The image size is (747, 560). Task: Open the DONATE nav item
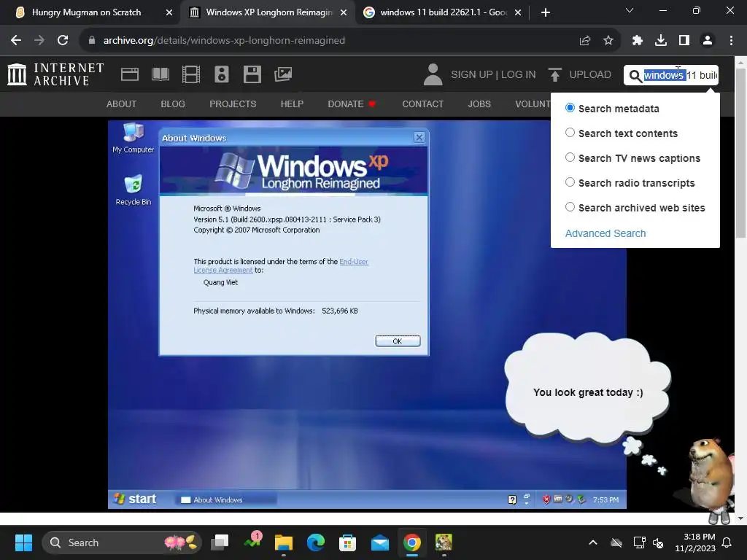coord(352,104)
